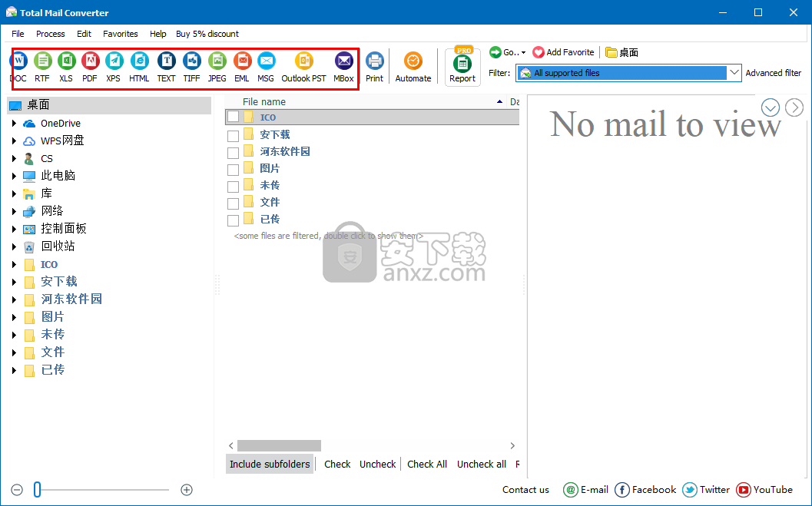Convert mail to DOC format
The width and height of the screenshot is (812, 506).
18,67
